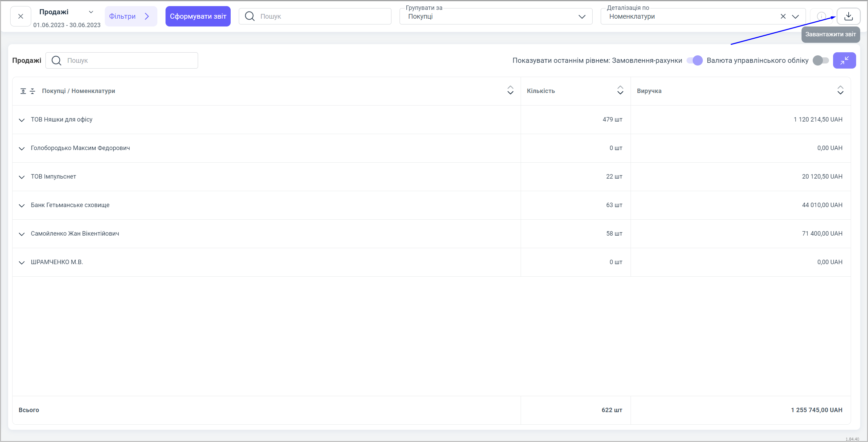The height and width of the screenshot is (442, 868).
Task: Sort by the Виручка column arrows
Action: [x=840, y=90]
